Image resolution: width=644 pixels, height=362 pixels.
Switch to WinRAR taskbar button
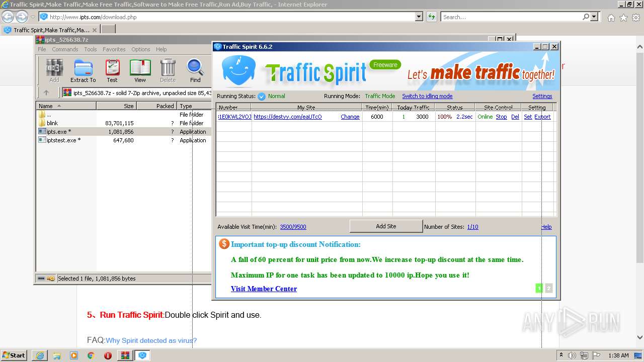125,355
